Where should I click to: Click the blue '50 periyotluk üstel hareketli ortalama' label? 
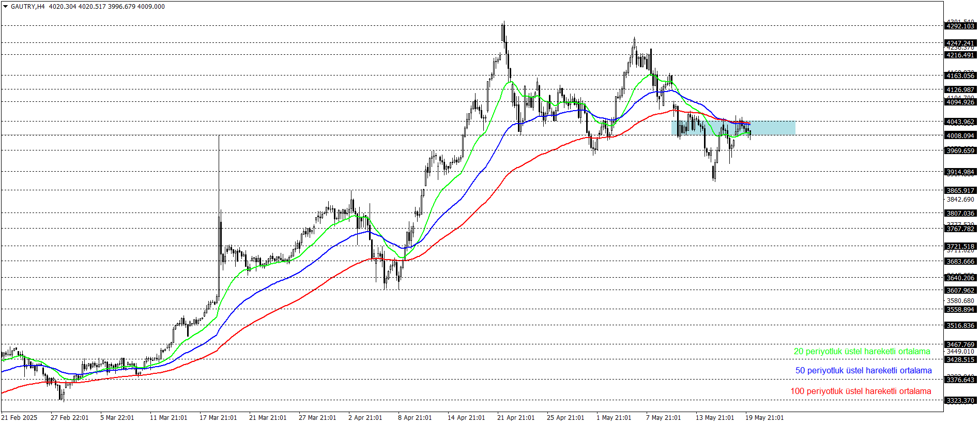coord(863,371)
